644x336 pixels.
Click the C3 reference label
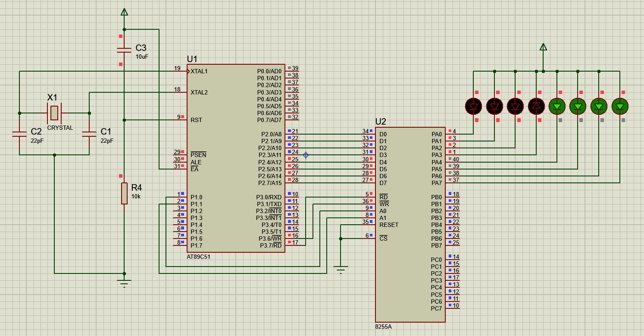coord(141,48)
